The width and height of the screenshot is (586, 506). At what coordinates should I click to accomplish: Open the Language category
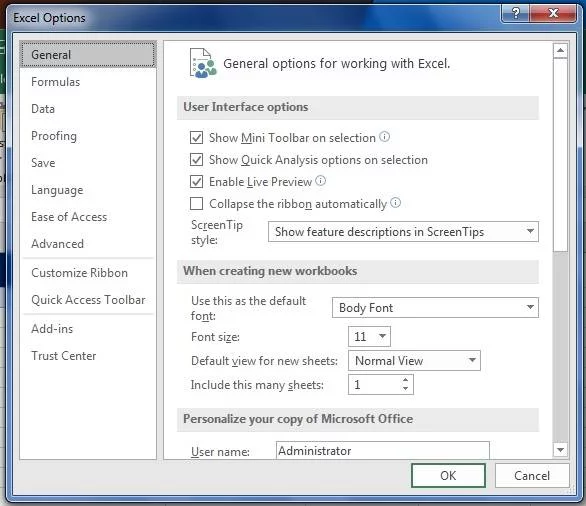pyautogui.click(x=88, y=190)
